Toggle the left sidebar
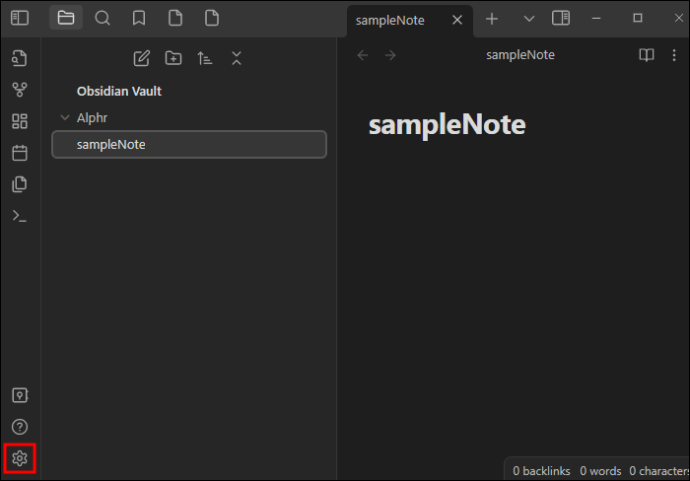 20,18
